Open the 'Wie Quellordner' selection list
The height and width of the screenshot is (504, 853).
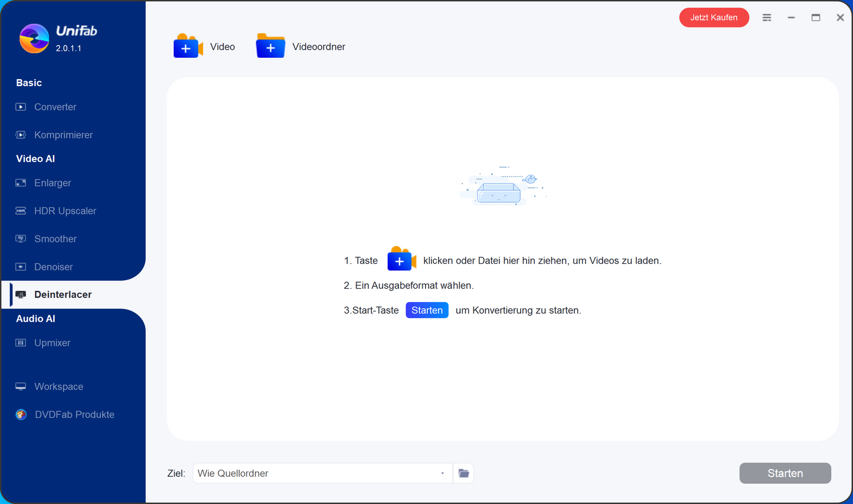[322, 473]
